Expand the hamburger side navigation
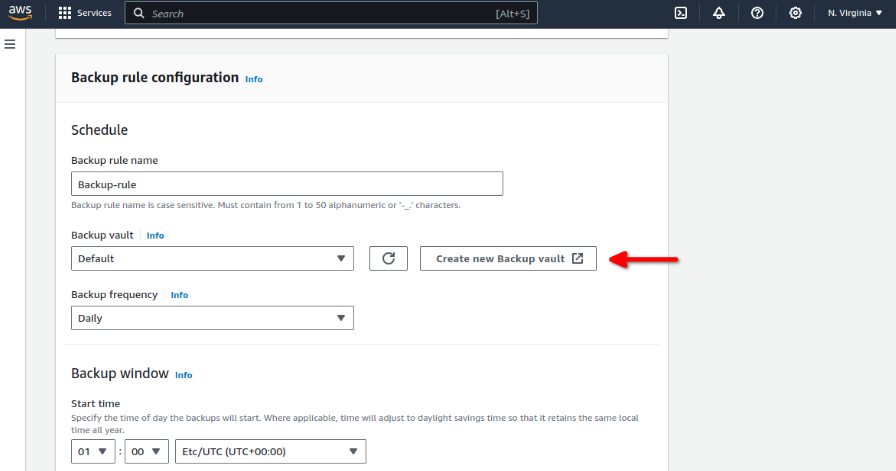This screenshot has width=896, height=471. 10,44
